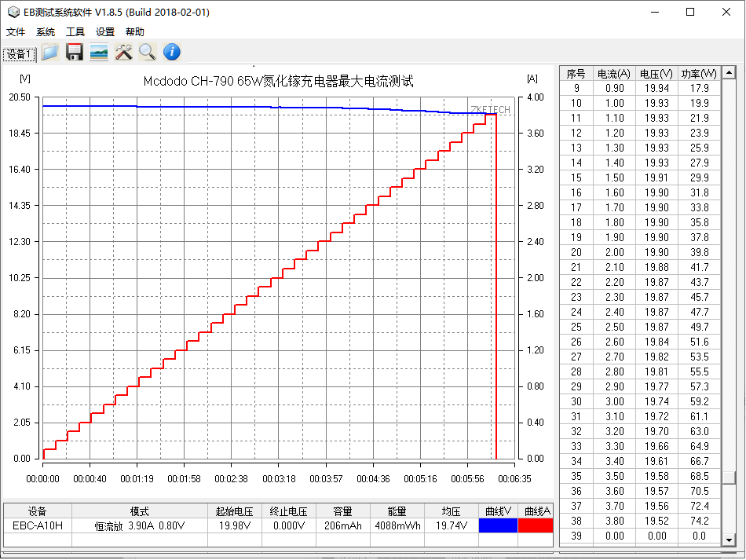Select the 设备1 device tab
Screen dimensions: 746x560
pos(19,54)
